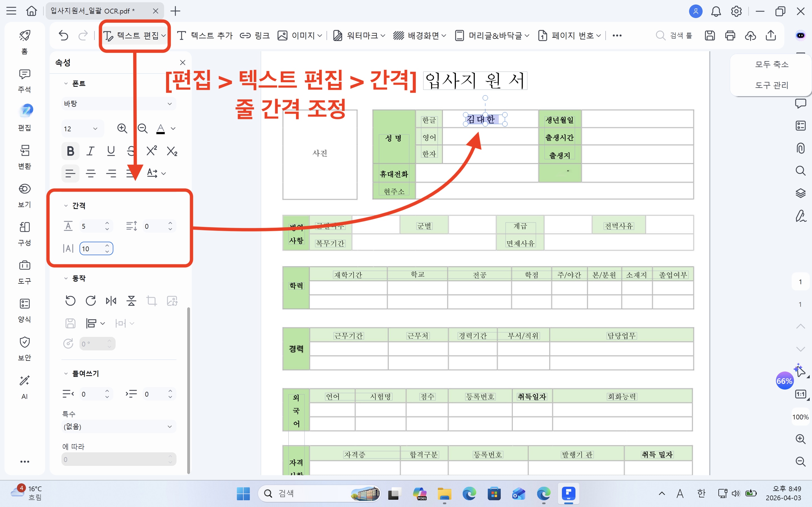Click the Undo arrow in toolbar
The width and height of the screenshot is (812, 507).
point(63,35)
